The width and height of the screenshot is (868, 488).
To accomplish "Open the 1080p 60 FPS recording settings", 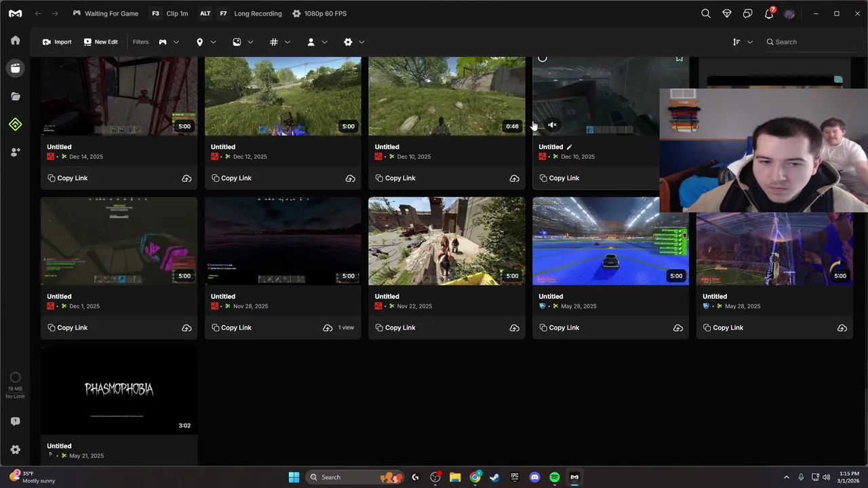I will coord(319,14).
